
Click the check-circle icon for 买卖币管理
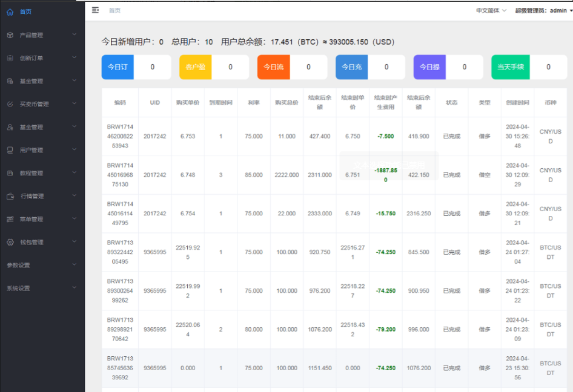tap(10, 104)
